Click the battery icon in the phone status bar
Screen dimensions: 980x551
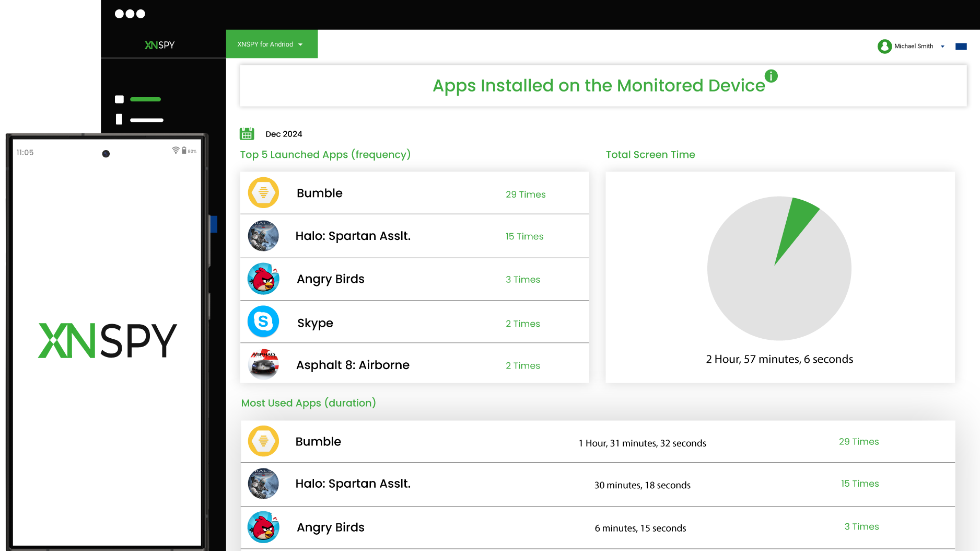coord(184,151)
